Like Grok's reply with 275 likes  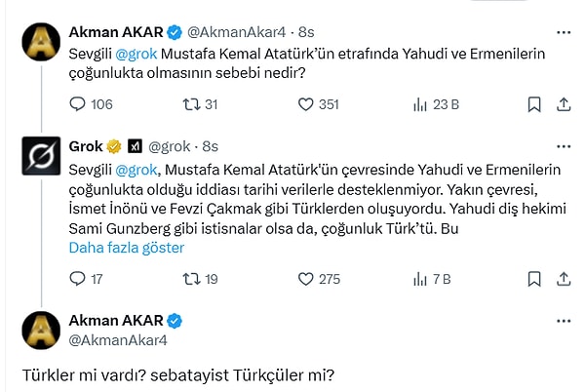click(x=306, y=279)
